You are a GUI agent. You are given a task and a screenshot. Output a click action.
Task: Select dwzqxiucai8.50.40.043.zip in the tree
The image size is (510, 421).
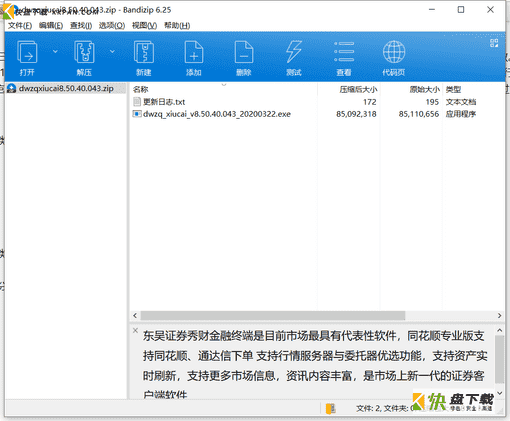pos(66,88)
